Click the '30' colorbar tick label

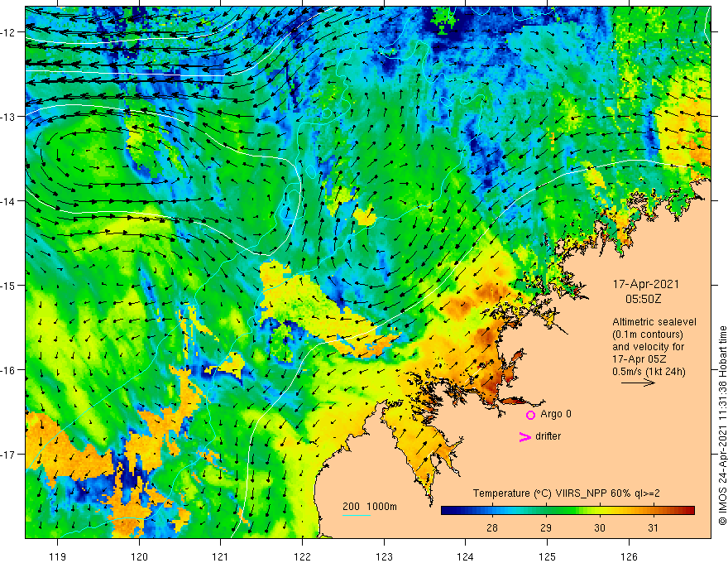click(600, 527)
